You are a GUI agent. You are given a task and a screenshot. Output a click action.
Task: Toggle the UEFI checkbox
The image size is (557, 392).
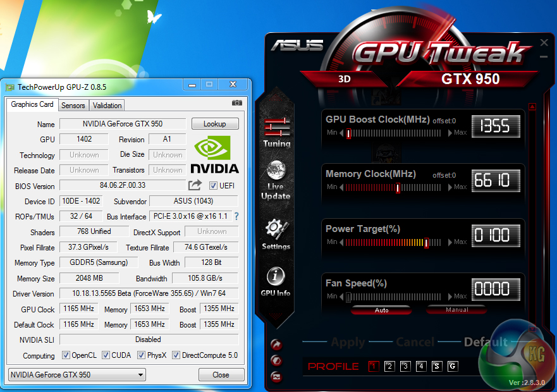pyautogui.click(x=213, y=185)
